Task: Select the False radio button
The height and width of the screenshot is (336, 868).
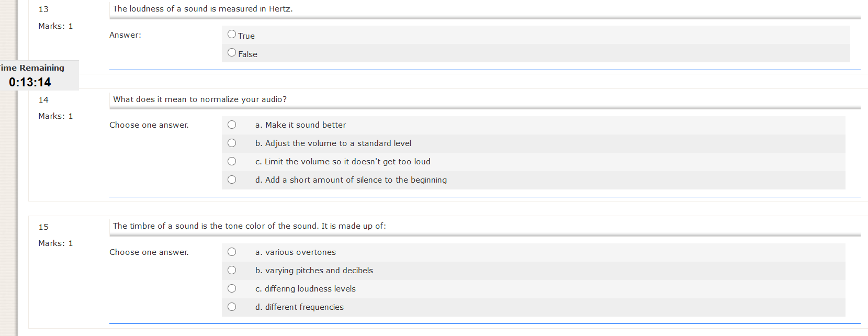Action: pyautogui.click(x=232, y=53)
